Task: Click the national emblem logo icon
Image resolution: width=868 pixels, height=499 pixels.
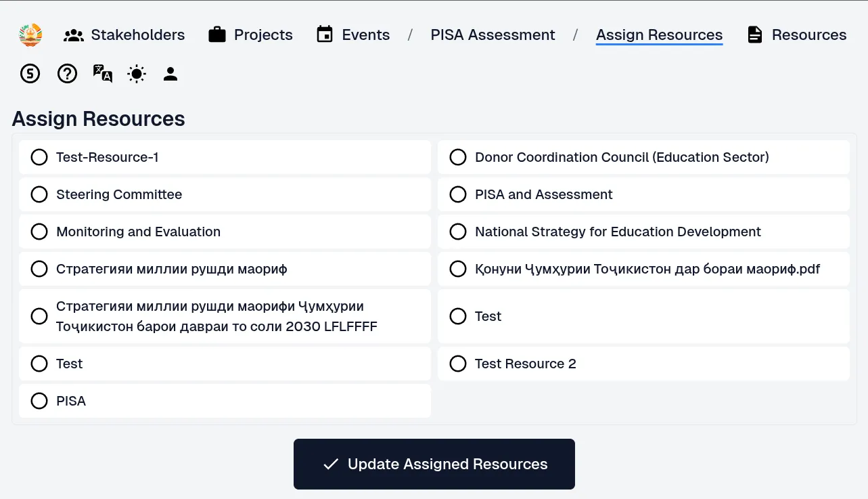Action: point(30,35)
